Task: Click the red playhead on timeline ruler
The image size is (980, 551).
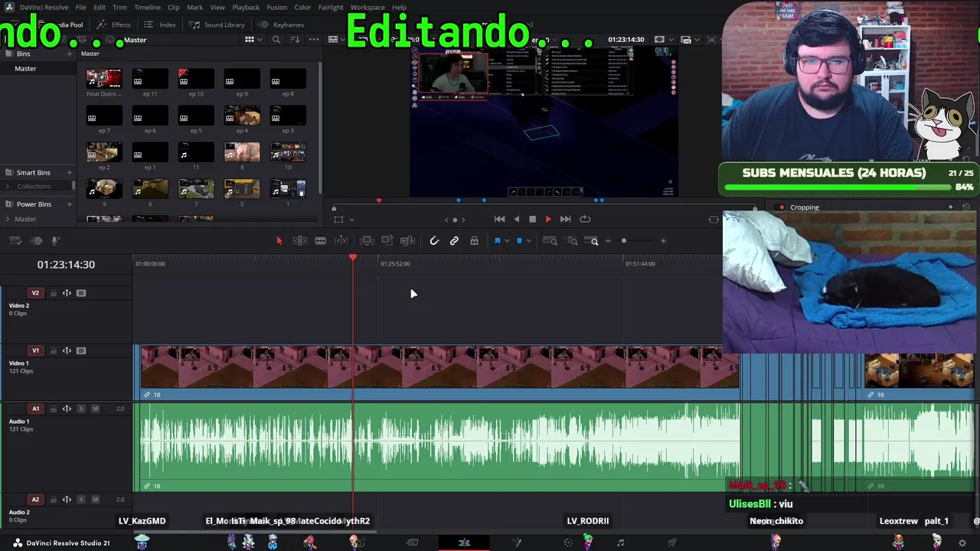Action: [353, 258]
